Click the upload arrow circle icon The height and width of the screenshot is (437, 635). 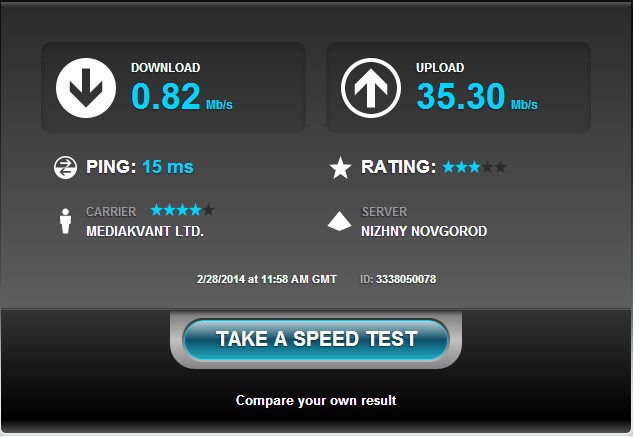tap(371, 88)
